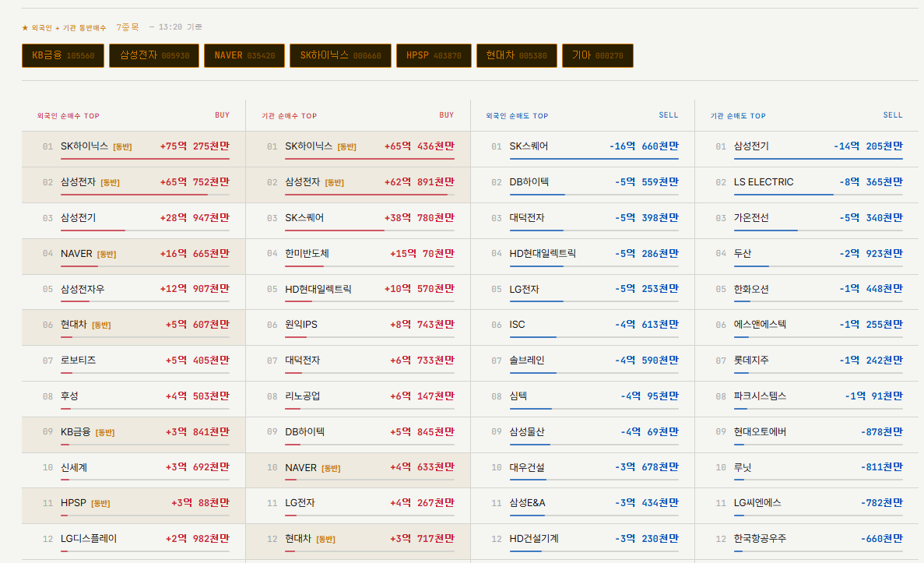This screenshot has height=563, width=924.
Task: Select the 신세계 row
Action: (134, 470)
